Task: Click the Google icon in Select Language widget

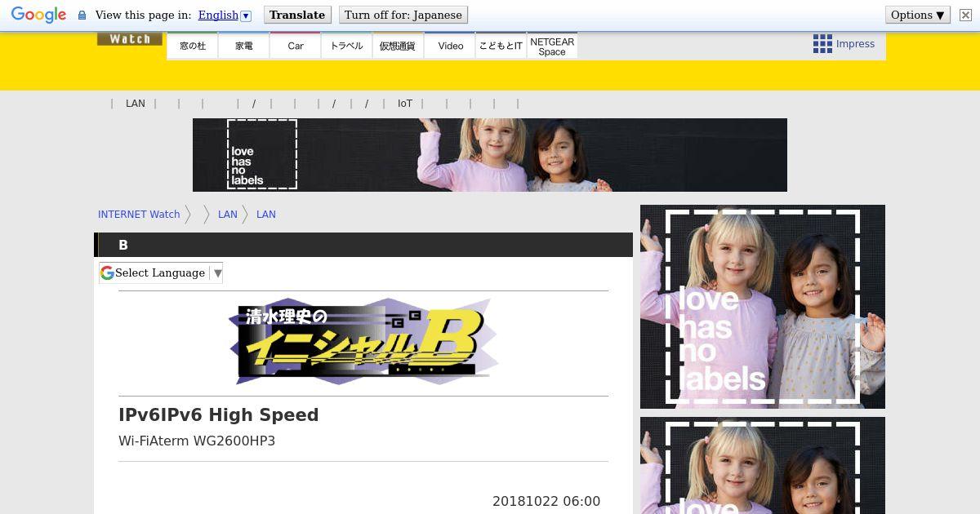Action: [107, 273]
